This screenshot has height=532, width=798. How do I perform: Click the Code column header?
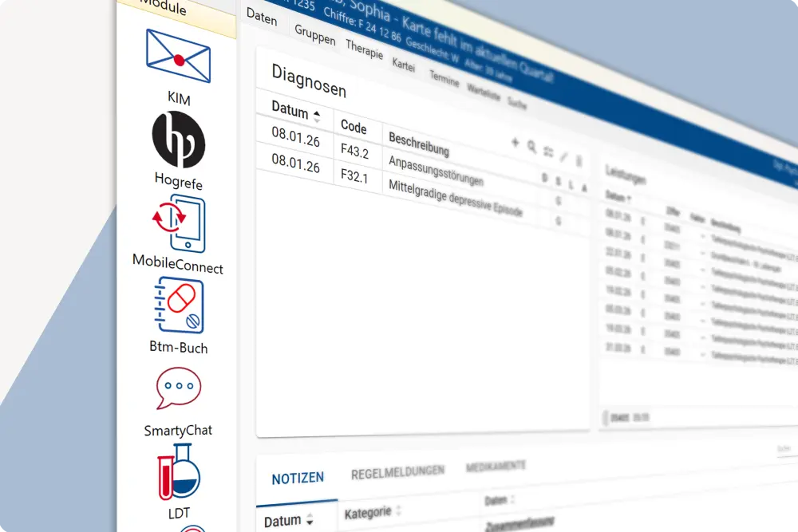[354, 126]
